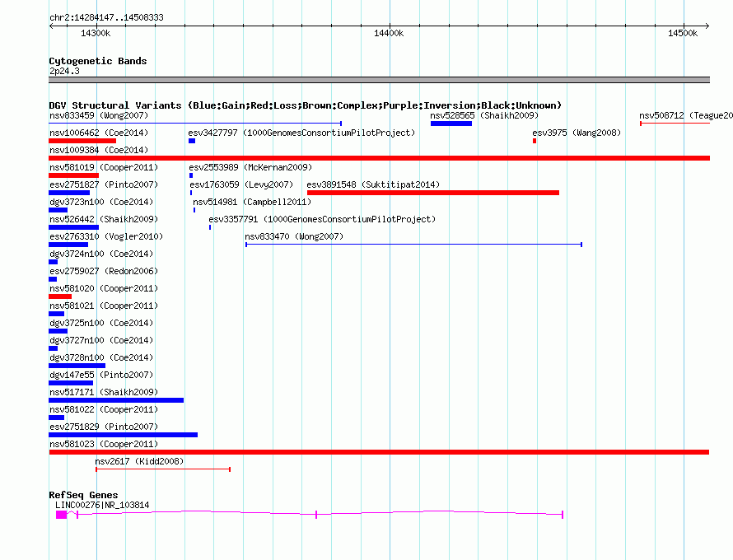Viewport: 733px width, 560px height.
Task: Open the nsv581019 (Cooper2011) label
Action: click(104, 167)
